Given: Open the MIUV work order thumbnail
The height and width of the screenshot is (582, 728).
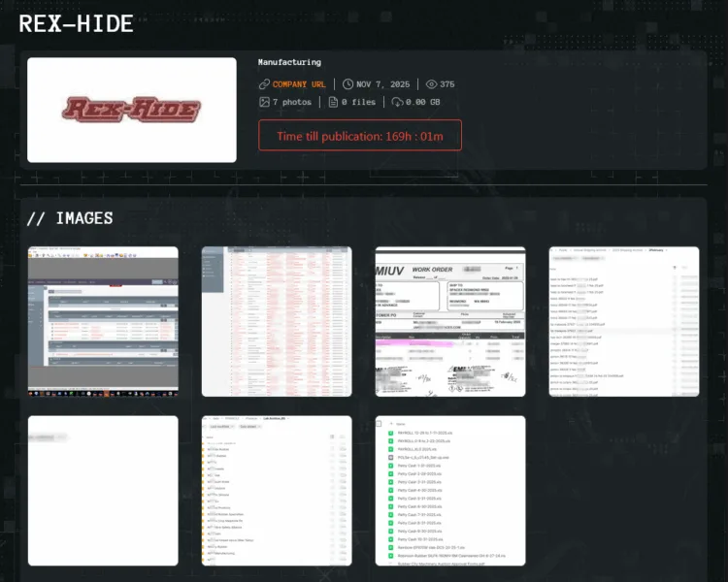Looking at the screenshot, I should coord(450,322).
